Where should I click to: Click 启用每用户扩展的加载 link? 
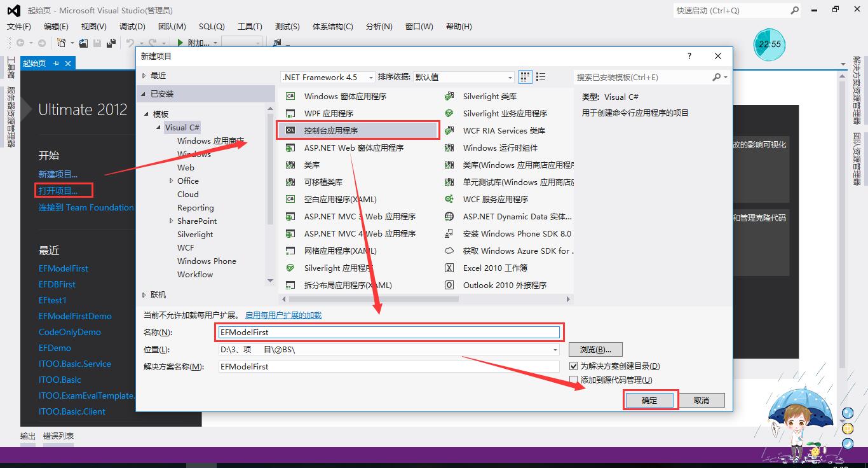(x=283, y=315)
